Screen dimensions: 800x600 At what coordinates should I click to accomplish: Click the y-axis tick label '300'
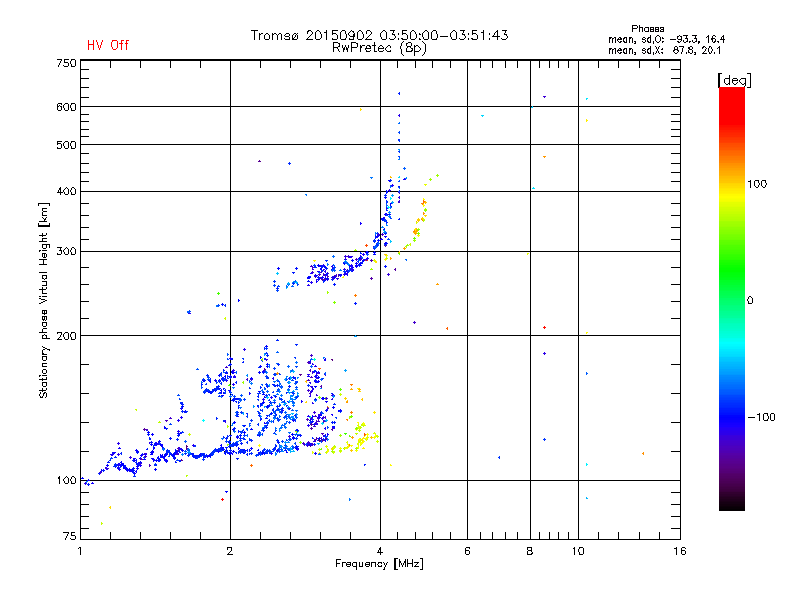67,252
